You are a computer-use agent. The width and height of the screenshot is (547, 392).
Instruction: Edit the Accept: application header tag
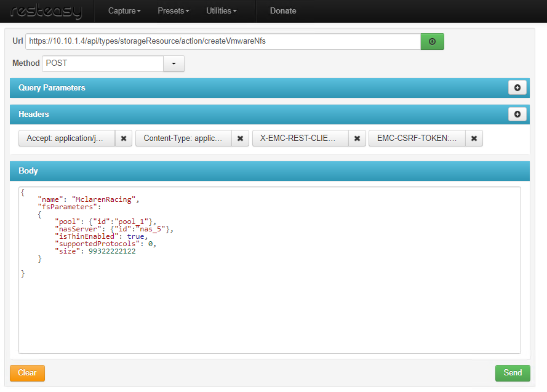click(x=67, y=138)
